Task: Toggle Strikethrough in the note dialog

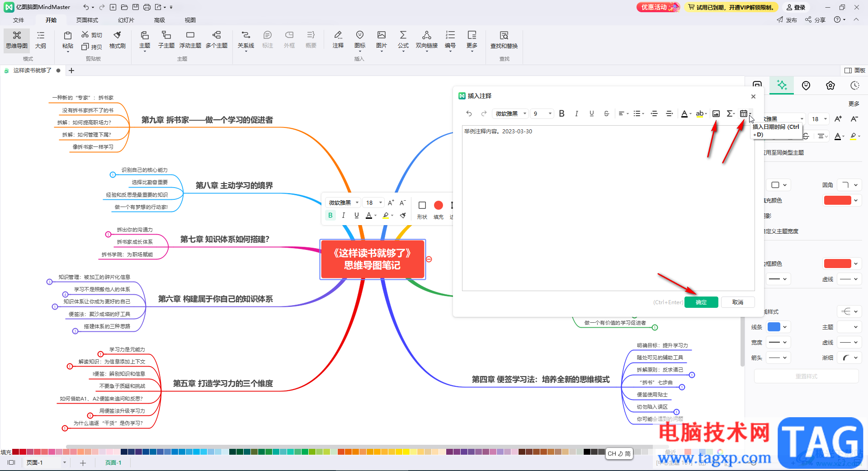Action: pos(606,113)
